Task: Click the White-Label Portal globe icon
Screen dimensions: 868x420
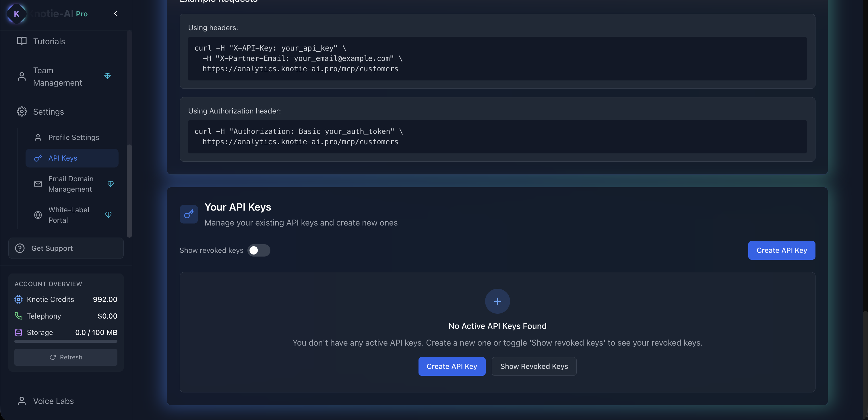Action: point(38,215)
